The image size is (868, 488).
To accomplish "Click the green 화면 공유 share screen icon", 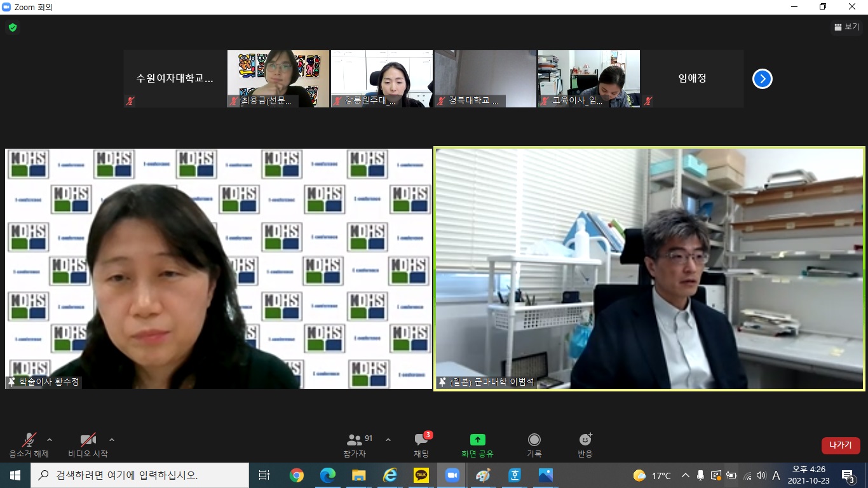I will [478, 440].
